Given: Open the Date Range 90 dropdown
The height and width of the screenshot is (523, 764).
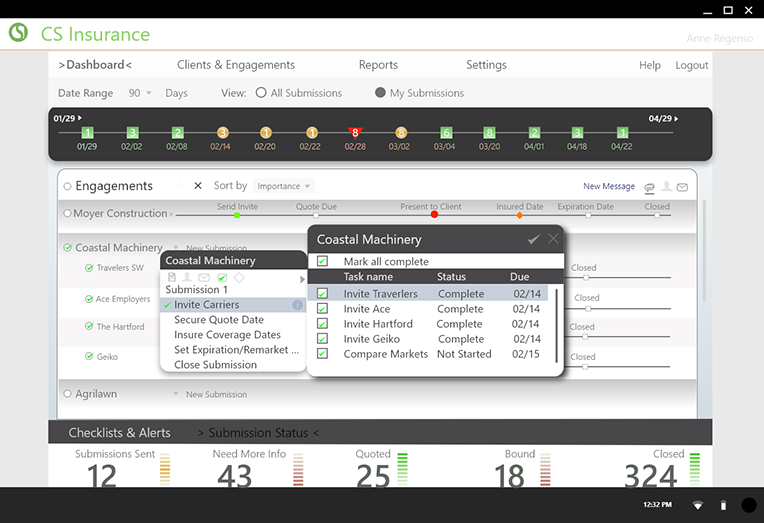Looking at the screenshot, I should [x=140, y=93].
